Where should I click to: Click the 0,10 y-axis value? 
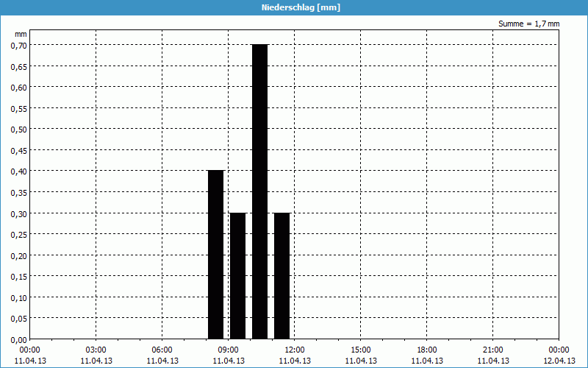pos(19,298)
